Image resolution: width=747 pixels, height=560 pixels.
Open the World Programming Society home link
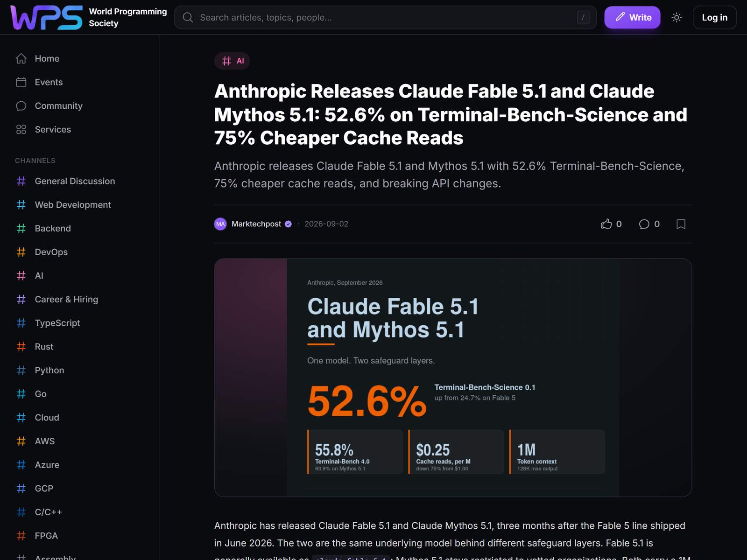(x=127, y=18)
